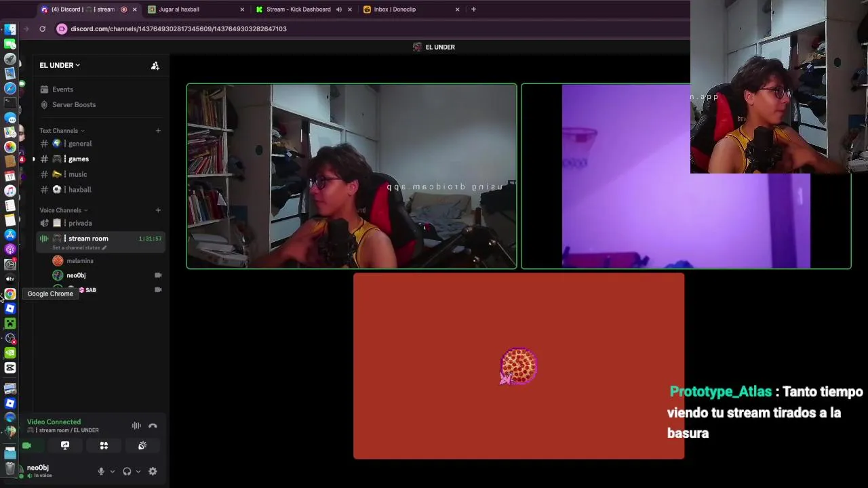
Task: Click the 1:31:57 call timer
Action: pyautogui.click(x=150, y=239)
